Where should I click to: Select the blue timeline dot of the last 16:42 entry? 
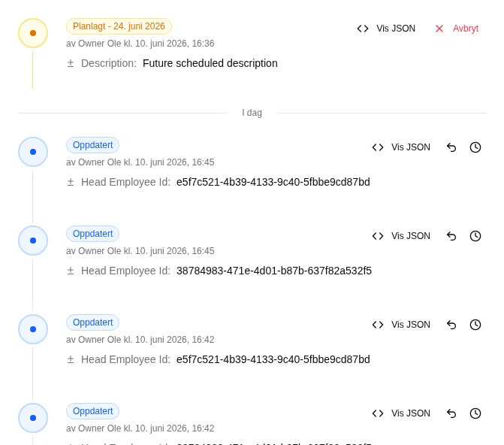point(33,418)
